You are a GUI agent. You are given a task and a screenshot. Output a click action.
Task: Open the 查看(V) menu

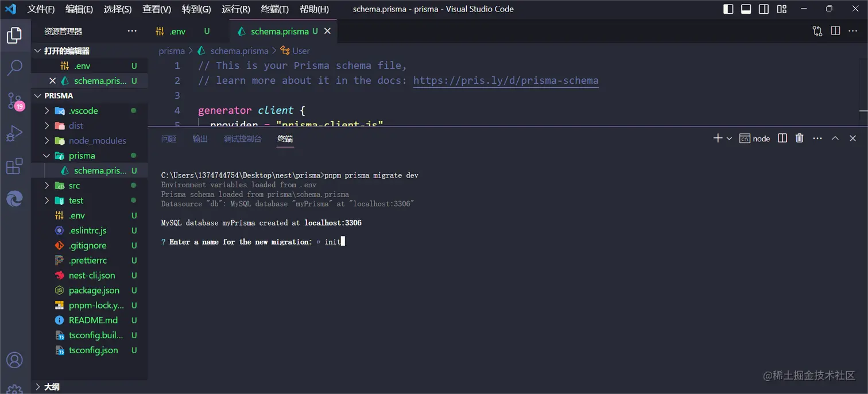click(x=157, y=9)
